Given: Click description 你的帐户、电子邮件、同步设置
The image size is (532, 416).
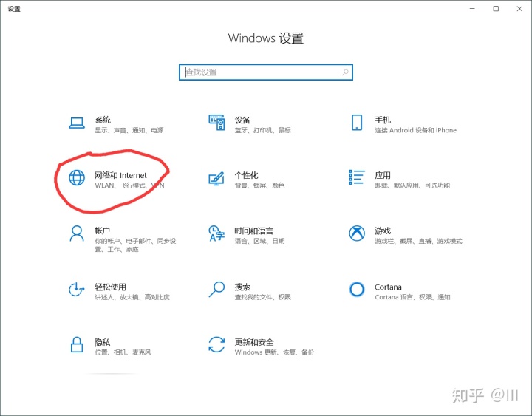Looking at the screenshot, I should (135, 245).
